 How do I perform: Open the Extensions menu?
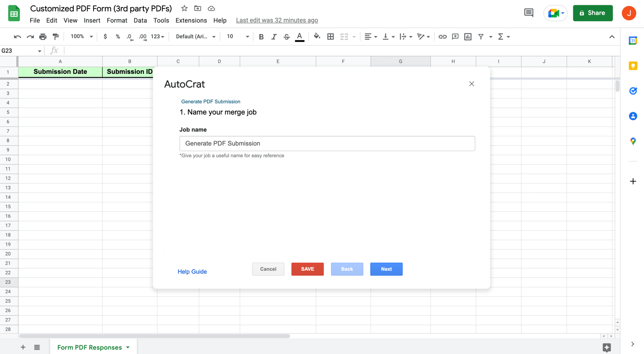191,21
